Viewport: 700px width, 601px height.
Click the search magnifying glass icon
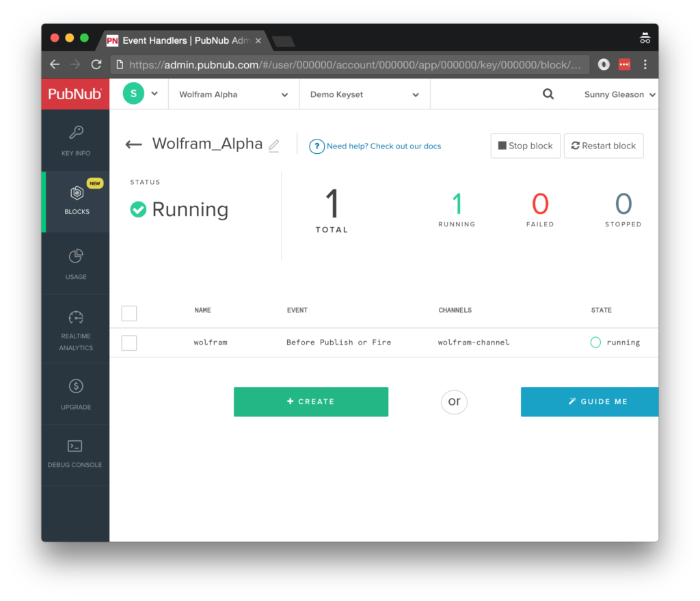coord(548,94)
